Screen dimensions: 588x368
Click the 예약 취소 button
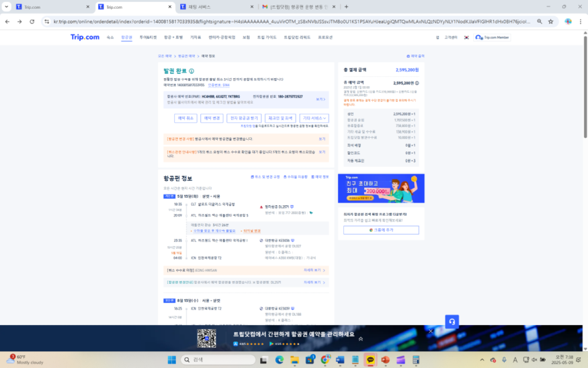click(x=185, y=118)
